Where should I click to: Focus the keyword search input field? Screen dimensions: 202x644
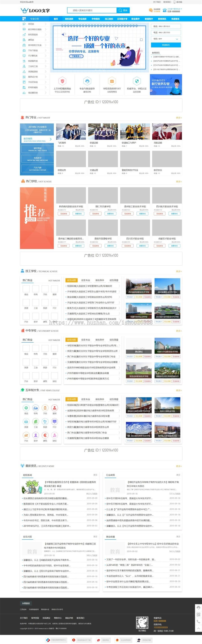[x=92, y=10]
